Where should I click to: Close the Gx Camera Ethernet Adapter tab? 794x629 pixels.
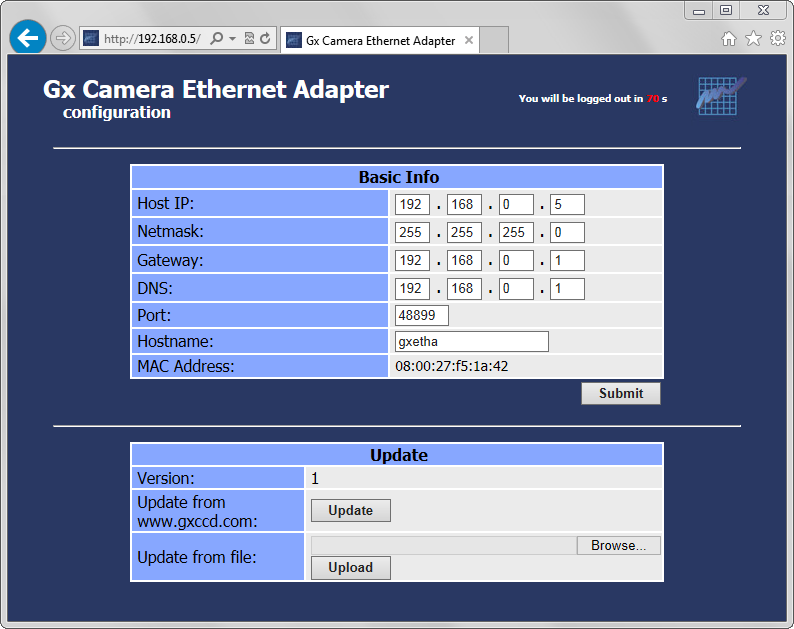point(468,41)
